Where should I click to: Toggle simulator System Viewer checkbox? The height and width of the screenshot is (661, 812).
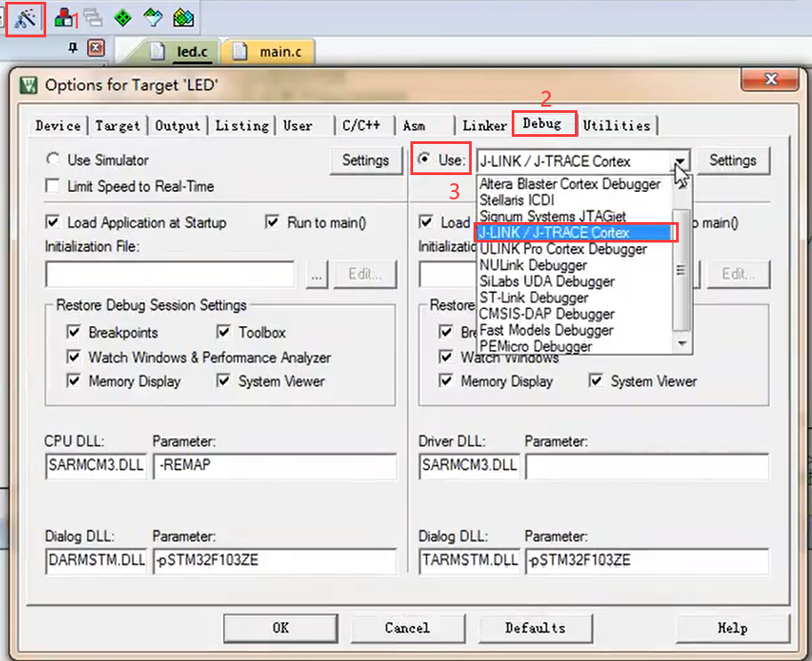(x=223, y=381)
